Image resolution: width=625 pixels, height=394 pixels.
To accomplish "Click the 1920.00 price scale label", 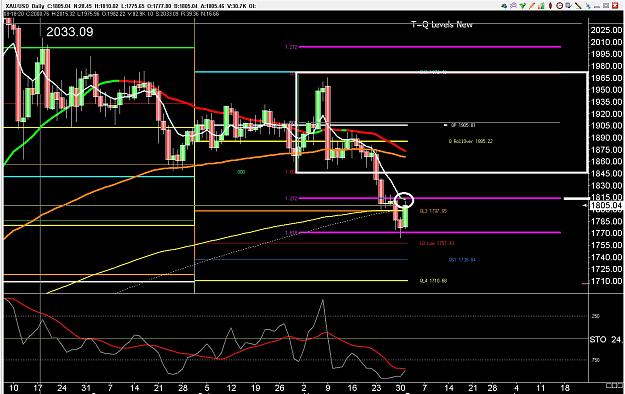I will tap(607, 114).
